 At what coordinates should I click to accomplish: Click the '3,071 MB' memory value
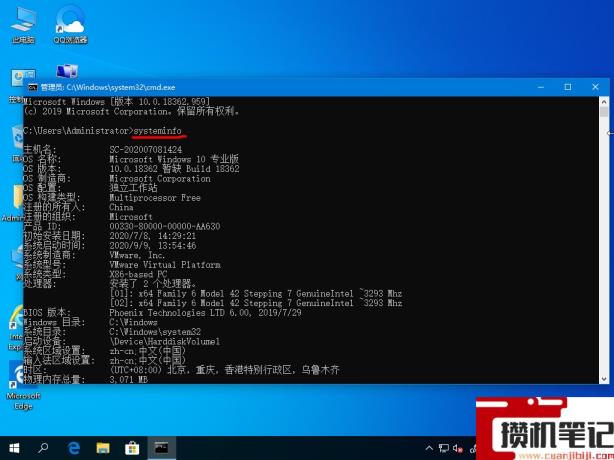pyautogui.click(x=128, y=379)
